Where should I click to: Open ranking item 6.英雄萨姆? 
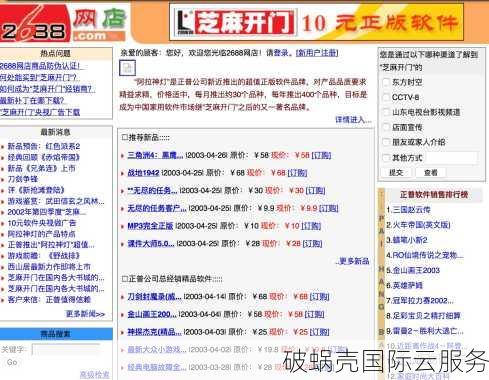[x=404, y=286]
